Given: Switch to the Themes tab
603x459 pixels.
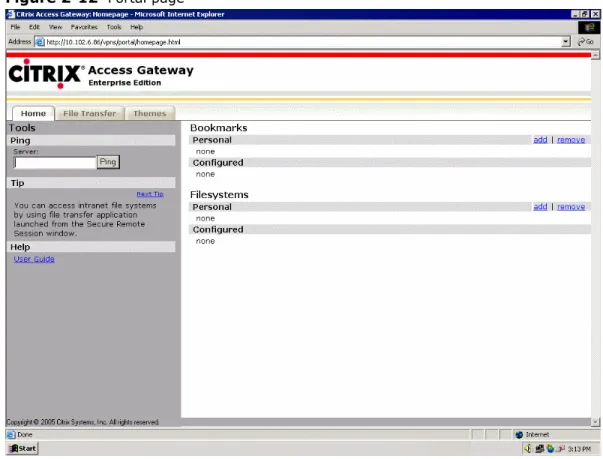Looking at the screenshot, I should [150, 113].
